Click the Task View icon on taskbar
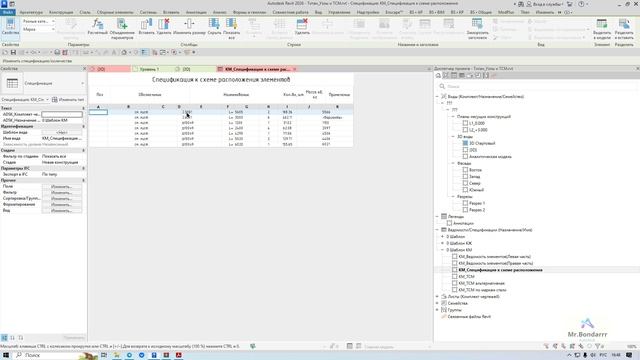 pyautogui.click(x=104, y=355)
